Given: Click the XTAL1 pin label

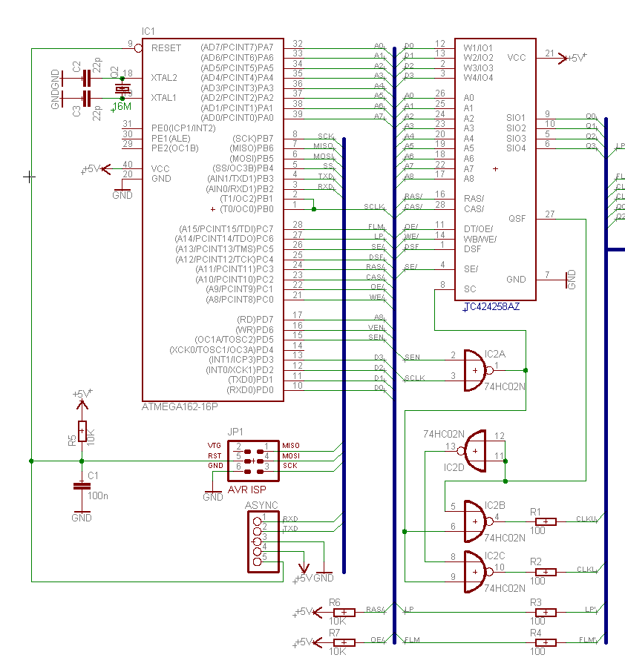Looking at the screenshot, I should coord(163,98).
